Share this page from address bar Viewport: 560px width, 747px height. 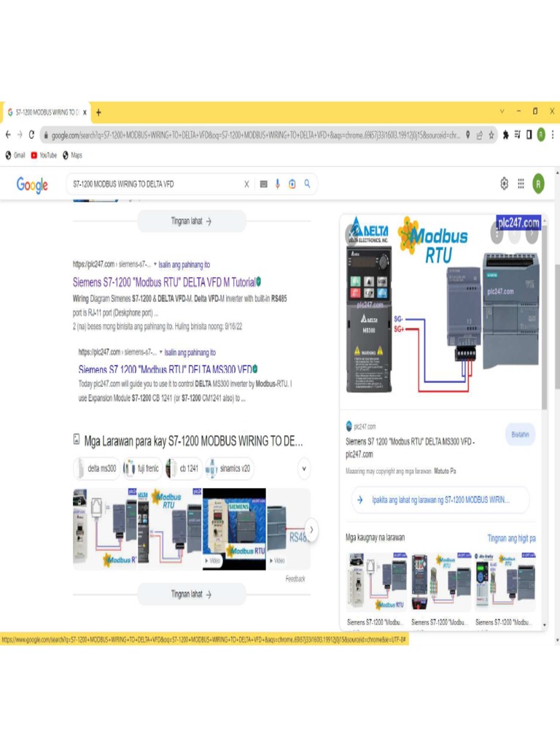(480, 135)
